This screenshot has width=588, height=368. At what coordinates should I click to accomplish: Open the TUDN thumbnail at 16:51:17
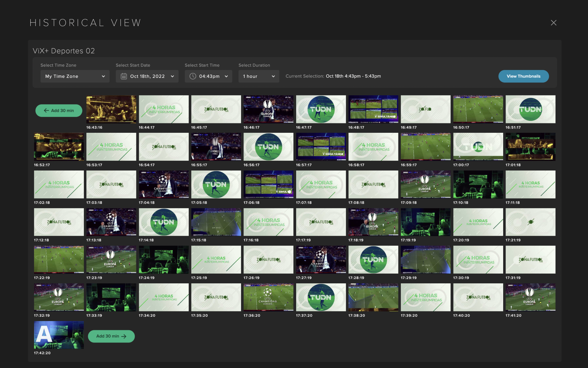pos(530,109)
